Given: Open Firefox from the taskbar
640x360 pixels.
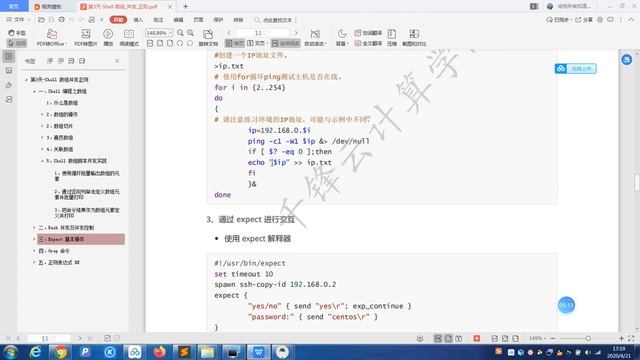Looking at the screenshot, I should tap(160, 352).
